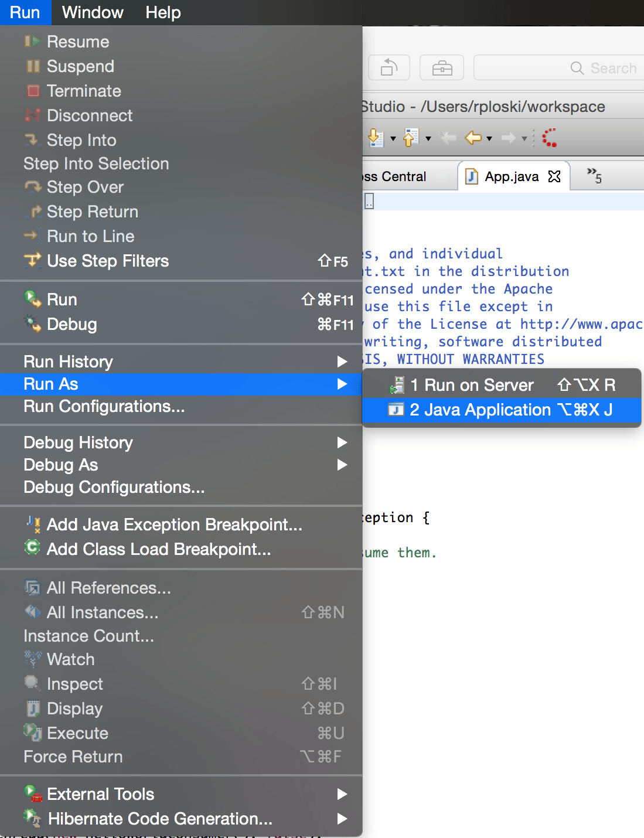The image size is (644, 838).
Task: Click the Search input field
Action: [558, 68]
